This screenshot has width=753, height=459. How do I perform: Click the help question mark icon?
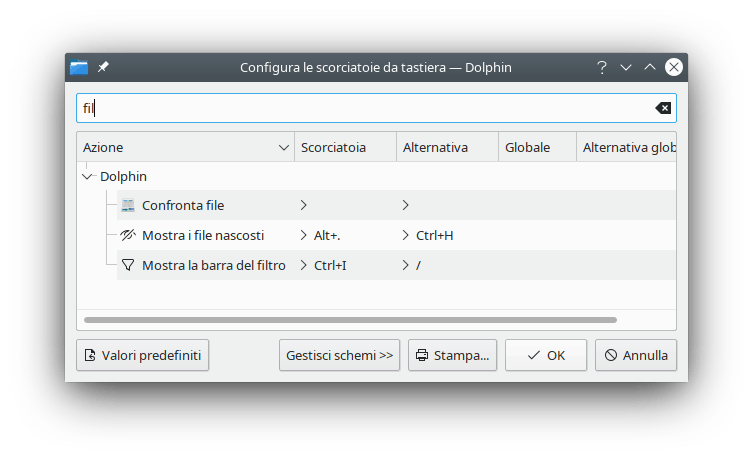pyautogui.click(x=602, y=68)
